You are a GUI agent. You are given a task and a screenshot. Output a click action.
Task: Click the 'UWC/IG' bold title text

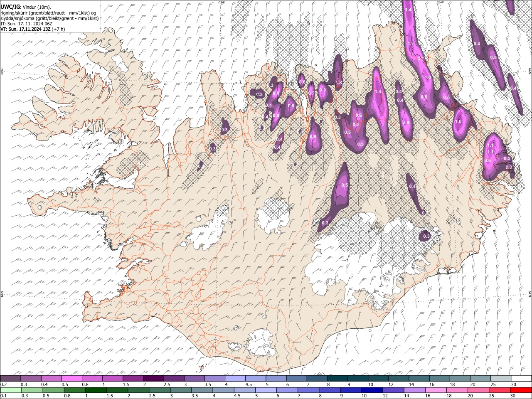[x=10, y=7]
